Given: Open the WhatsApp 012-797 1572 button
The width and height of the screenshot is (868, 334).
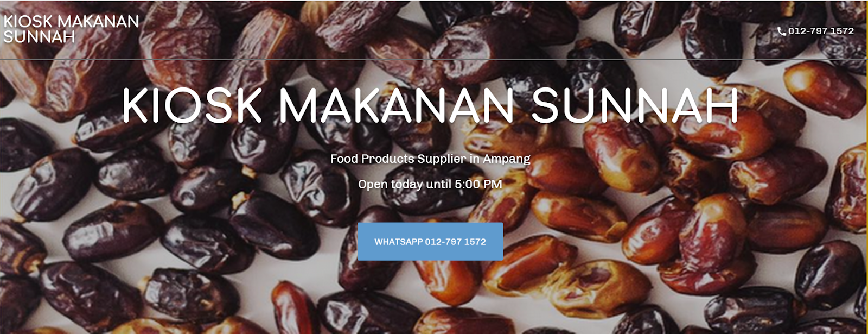Looking at the screenshot, I should (430, 242).
